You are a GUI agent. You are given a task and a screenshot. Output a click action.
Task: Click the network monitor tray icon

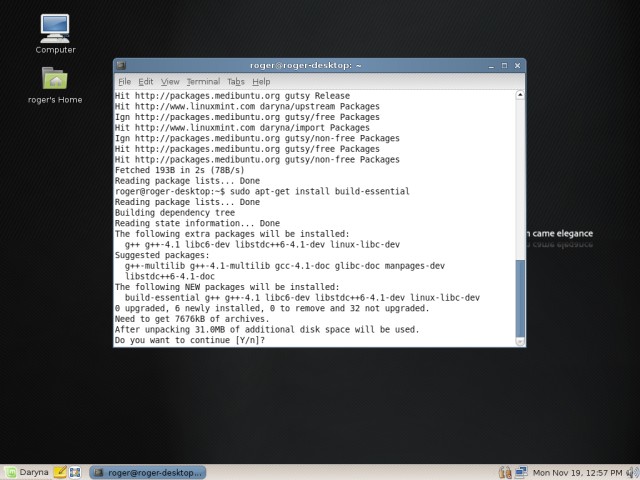[x=521, y=472]
